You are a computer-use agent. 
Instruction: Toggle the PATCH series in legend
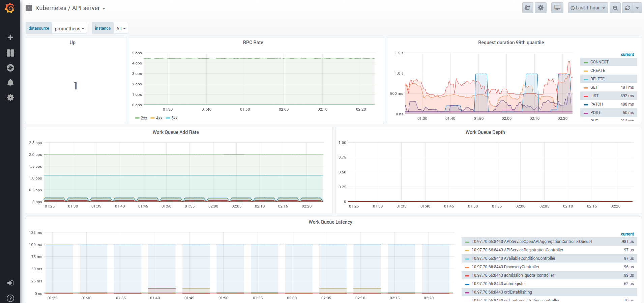(596, 104)
